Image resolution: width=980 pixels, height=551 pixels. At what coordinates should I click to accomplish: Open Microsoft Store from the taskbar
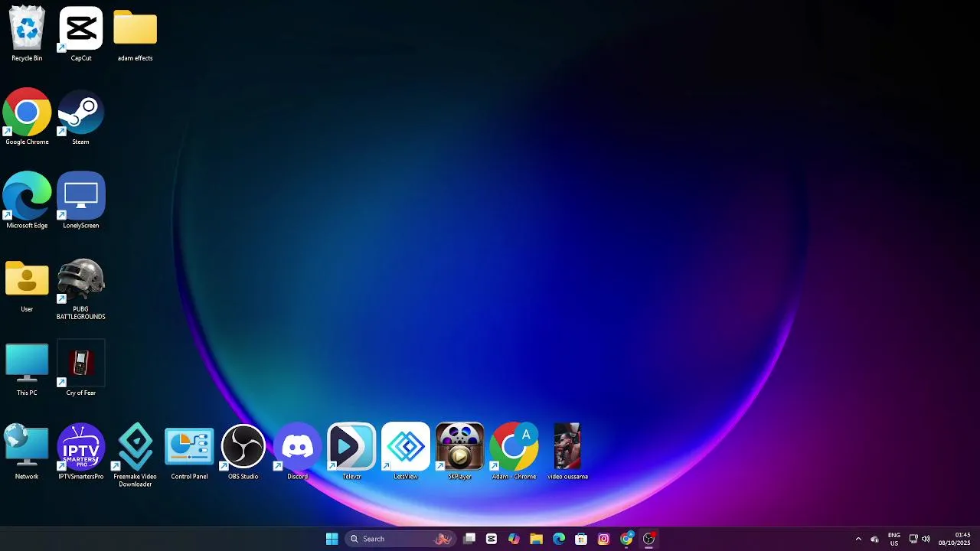pos(581,539)
